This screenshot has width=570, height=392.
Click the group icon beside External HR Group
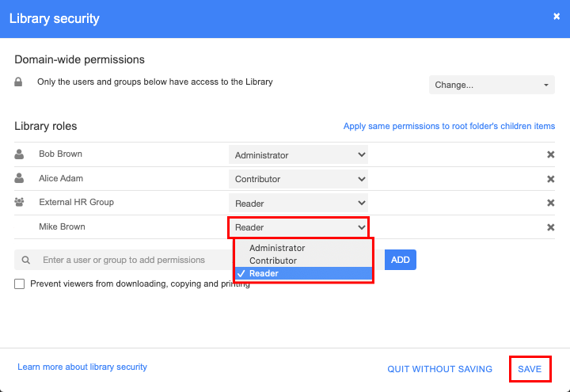point(19,202)
